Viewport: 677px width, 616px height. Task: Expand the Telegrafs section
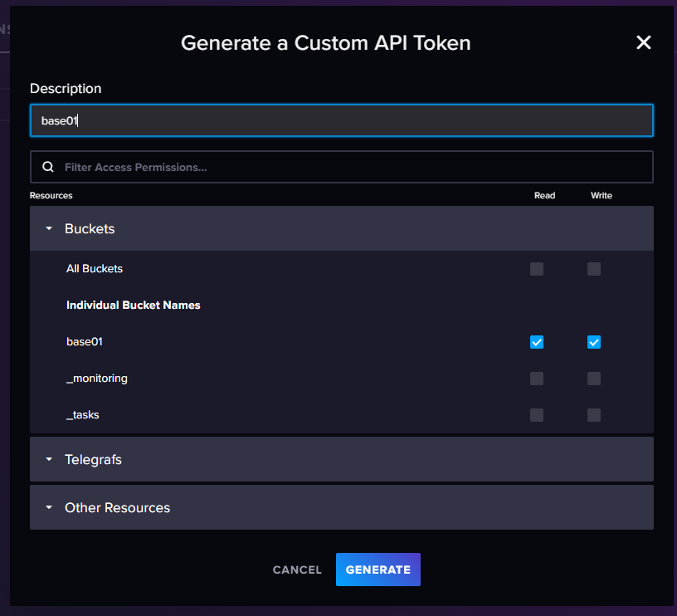click(93, 459)
